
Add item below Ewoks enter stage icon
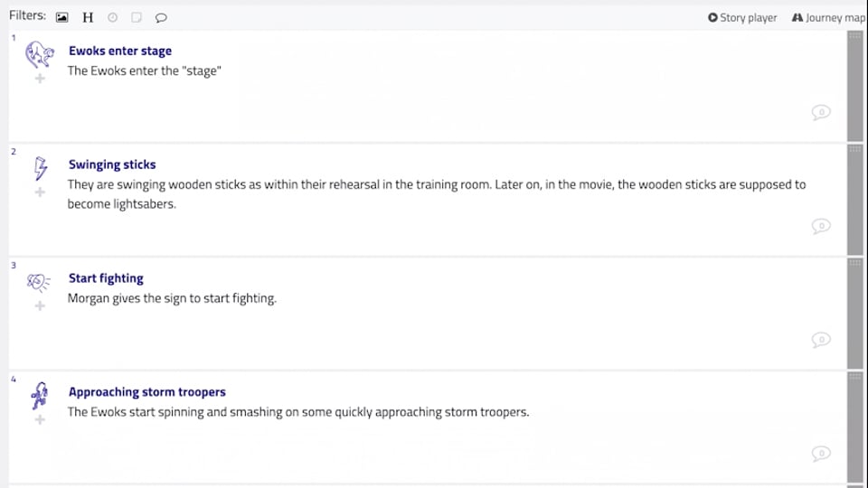tap(40, 79)
